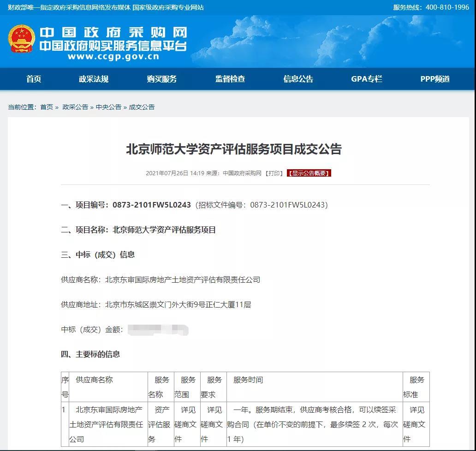Open the 政采法规 navigation item
Screen dimensions: 476x451
[94, 79]
